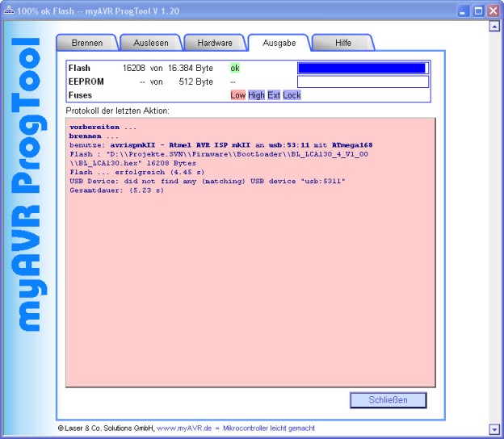Screen dimensions: 504x439
Task: Open the Hardware tab
Action: pyautogui.click(x=215, y=43)
